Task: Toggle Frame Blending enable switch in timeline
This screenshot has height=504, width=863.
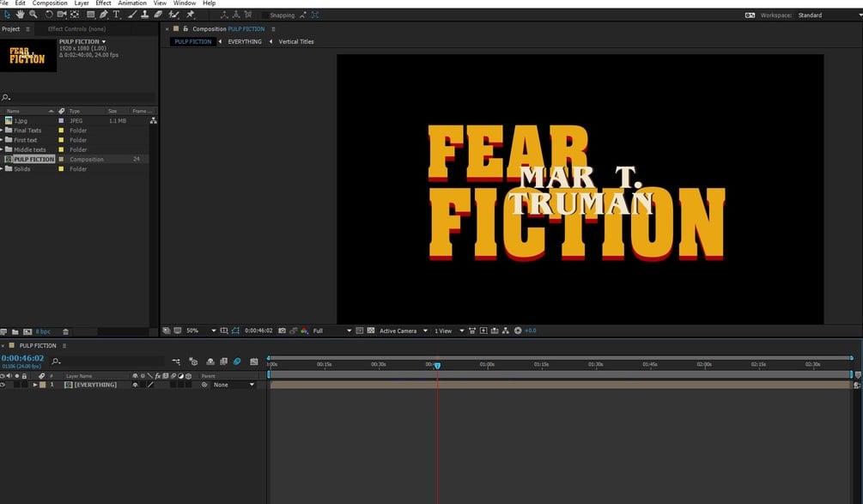Action: coord(223,361)
